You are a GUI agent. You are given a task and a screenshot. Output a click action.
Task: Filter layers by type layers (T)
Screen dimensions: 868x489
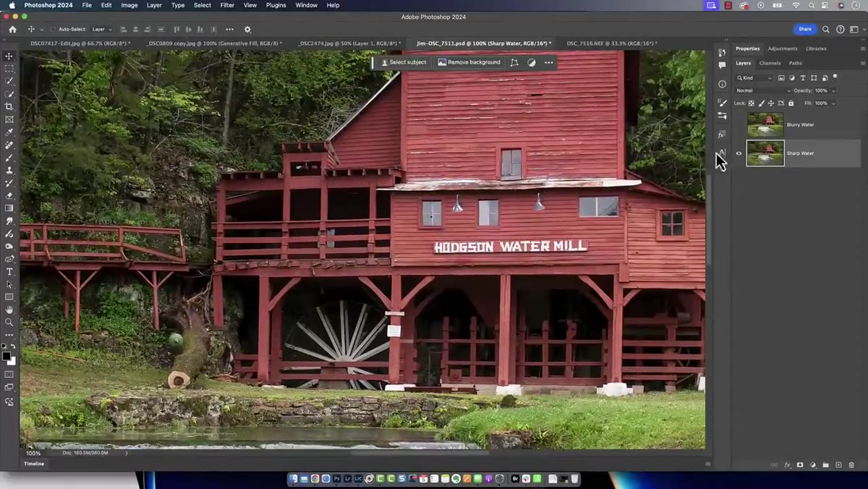(803, 78)
